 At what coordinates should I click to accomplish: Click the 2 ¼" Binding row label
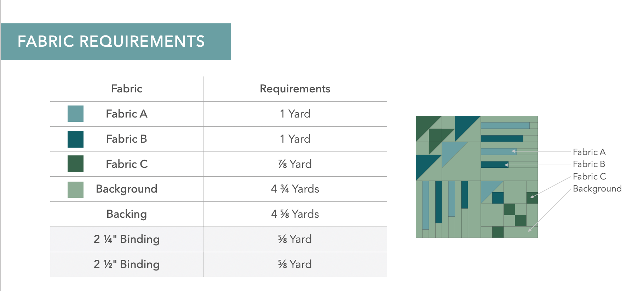tap(127, 239)
